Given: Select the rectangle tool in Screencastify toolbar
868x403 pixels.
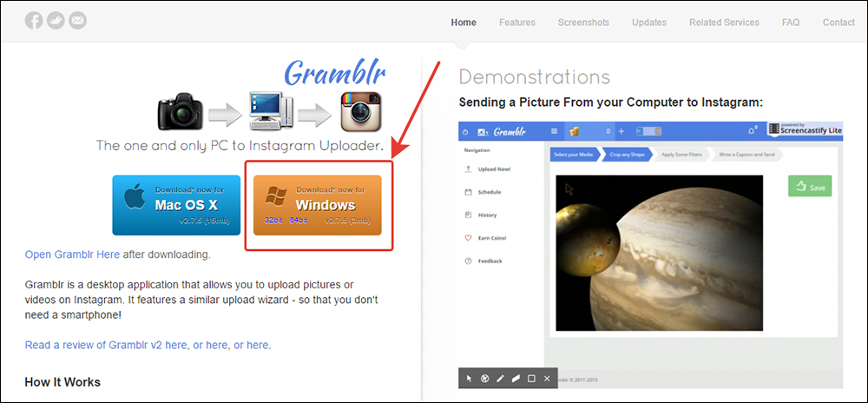Looking at the screenshot, I should coord(531,379).
